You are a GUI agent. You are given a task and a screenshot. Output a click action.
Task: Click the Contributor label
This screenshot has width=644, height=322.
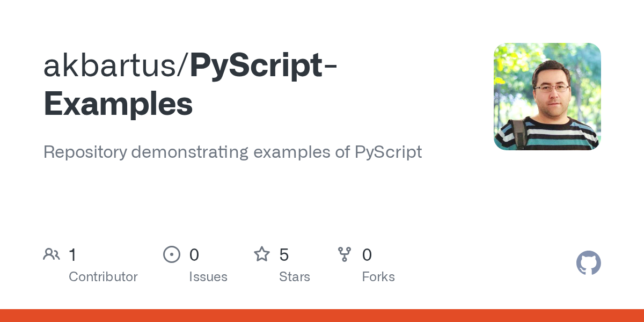pyautogui.click(x=103, y=277)
